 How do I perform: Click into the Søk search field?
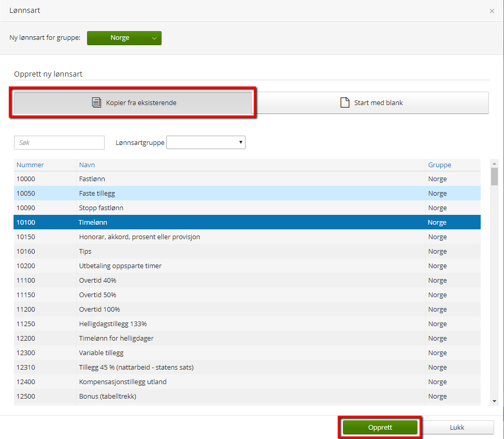point(59,142)
